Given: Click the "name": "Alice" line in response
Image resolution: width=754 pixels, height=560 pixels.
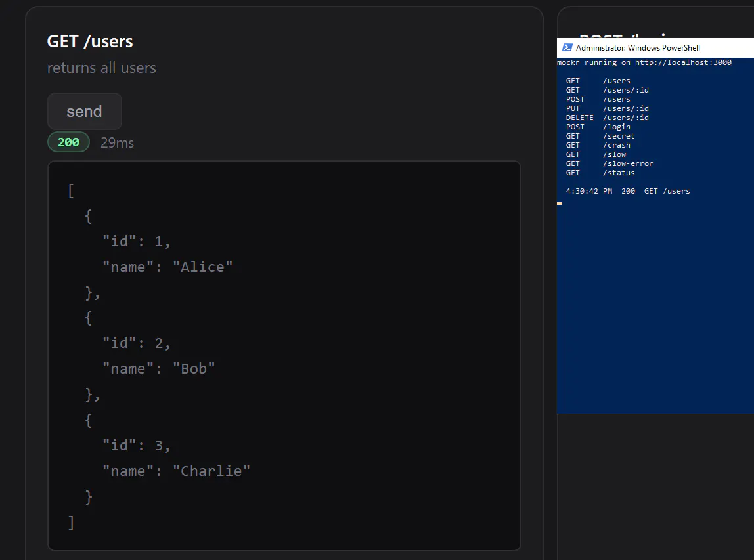Looking at the screenshot, I should click(167, 267).
